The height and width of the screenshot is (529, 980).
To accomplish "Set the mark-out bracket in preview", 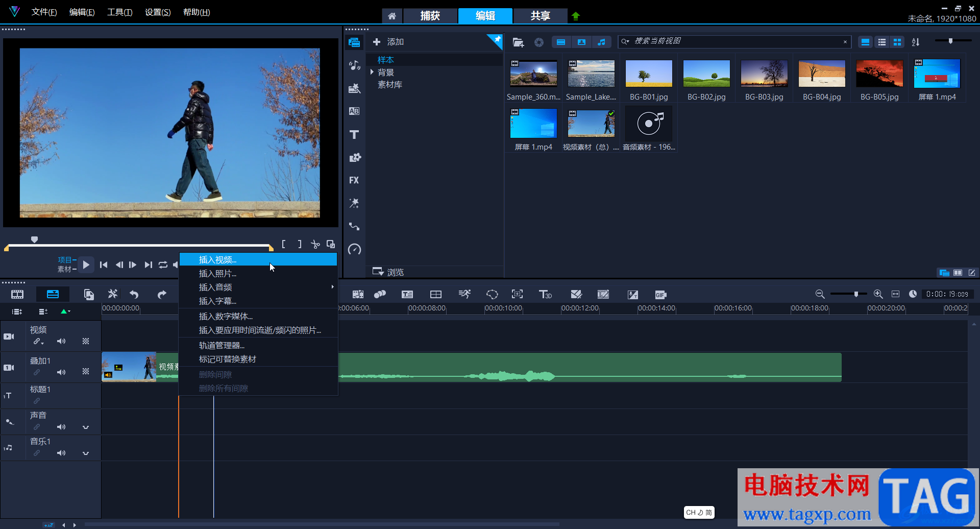I will (x=300, y=245).
